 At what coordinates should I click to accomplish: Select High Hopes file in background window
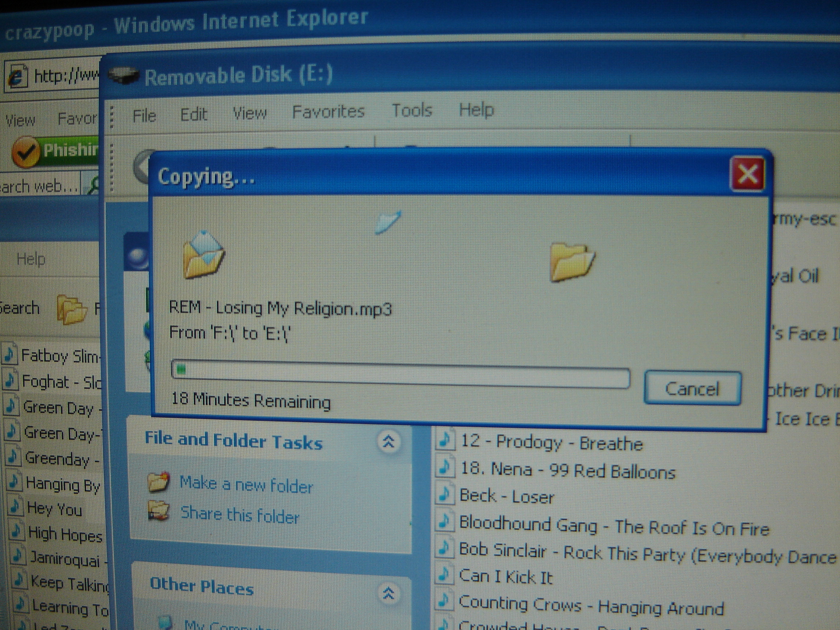tap(65, 534)
